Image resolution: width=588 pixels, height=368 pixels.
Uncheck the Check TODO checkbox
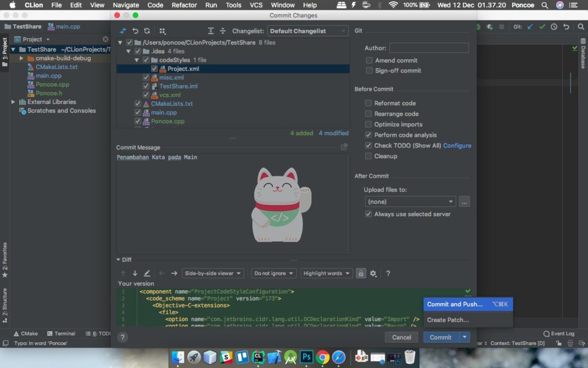click(x=368, y=145)
